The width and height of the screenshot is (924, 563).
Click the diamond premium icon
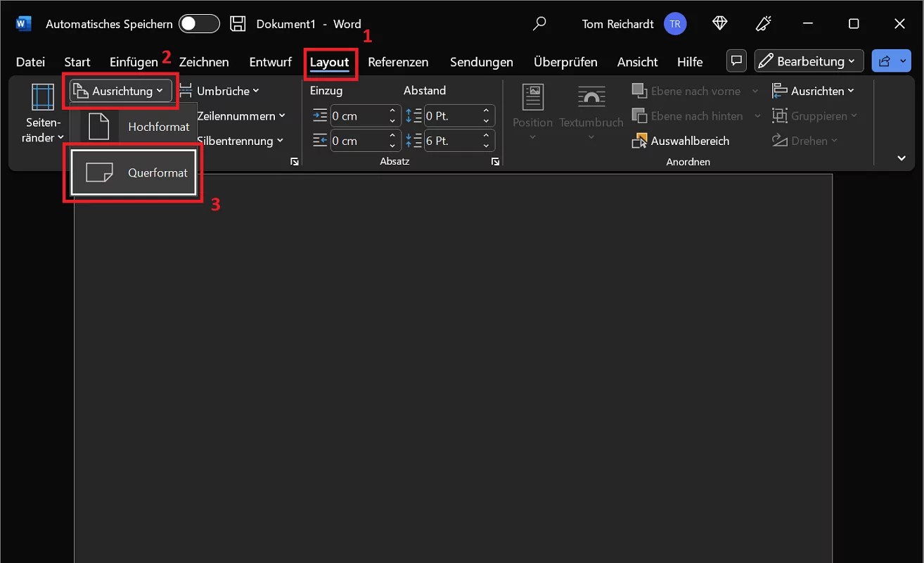[719, 24]
